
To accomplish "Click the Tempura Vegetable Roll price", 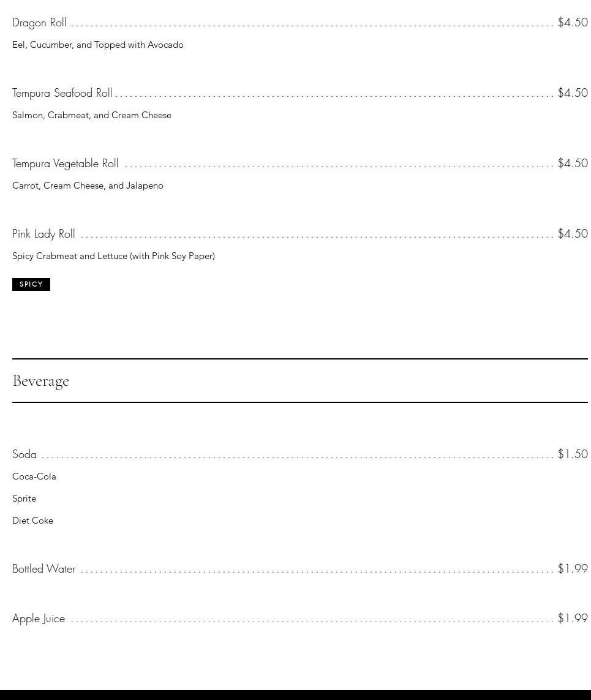I will [x=573, y=164].
